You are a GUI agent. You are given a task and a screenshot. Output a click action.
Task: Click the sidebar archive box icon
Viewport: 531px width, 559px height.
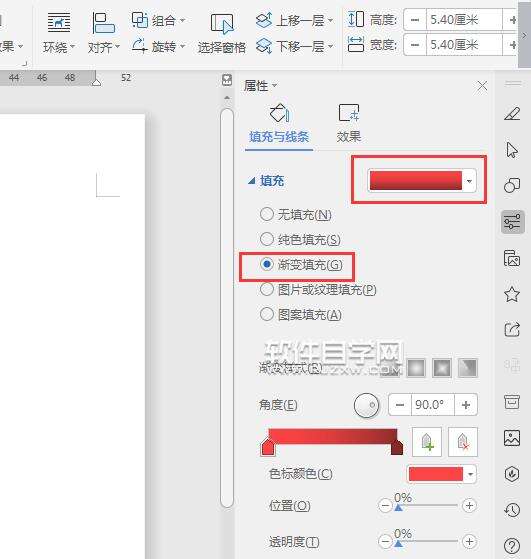(x=512, y=402)
